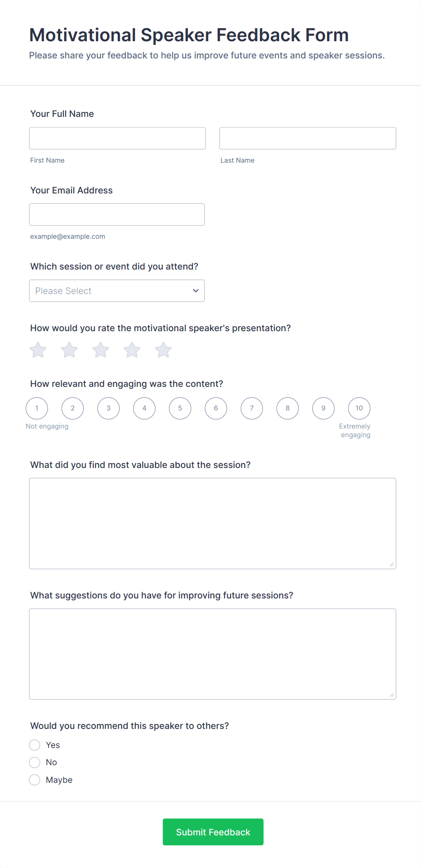Open the session or event dropdown

point(116,291)
